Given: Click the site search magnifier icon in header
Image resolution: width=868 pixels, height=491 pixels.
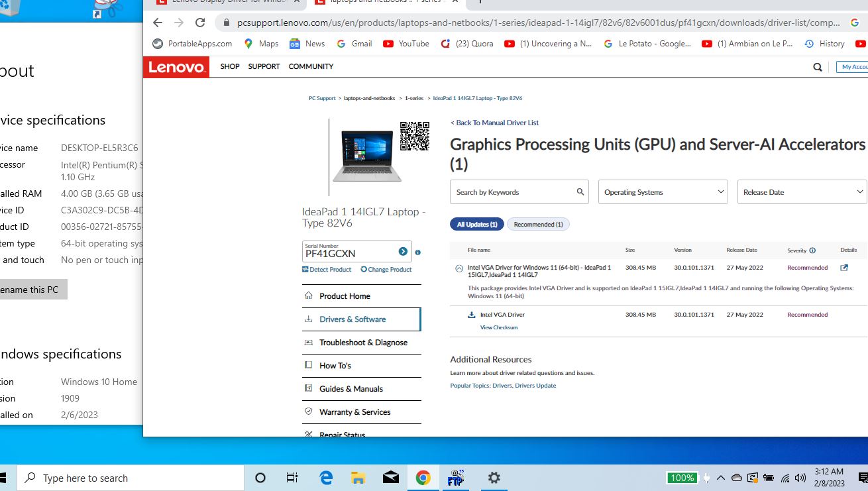Looking at the screenshot, I should click(818, 67).
